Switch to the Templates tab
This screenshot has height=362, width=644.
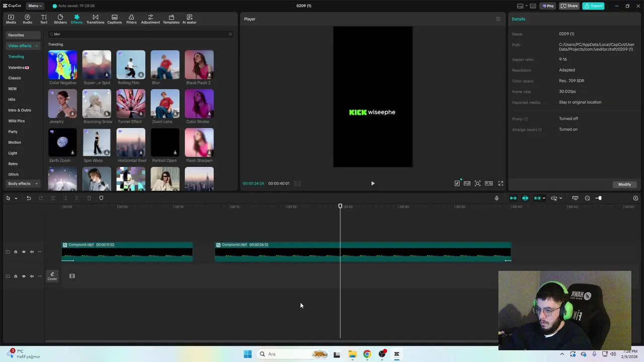[171, 19]
